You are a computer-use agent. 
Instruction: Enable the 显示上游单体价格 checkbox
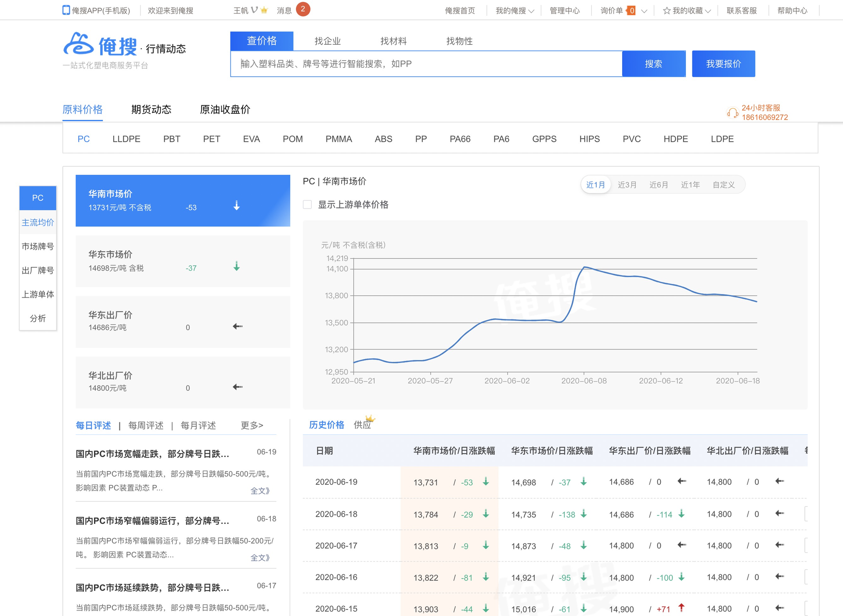pos(307,205)
